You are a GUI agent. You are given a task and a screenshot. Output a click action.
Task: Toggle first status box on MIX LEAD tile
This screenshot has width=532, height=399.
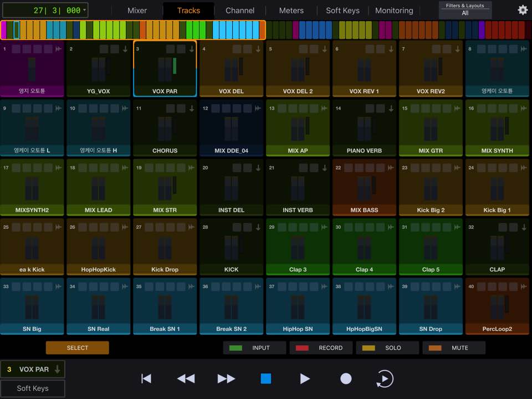83,167
